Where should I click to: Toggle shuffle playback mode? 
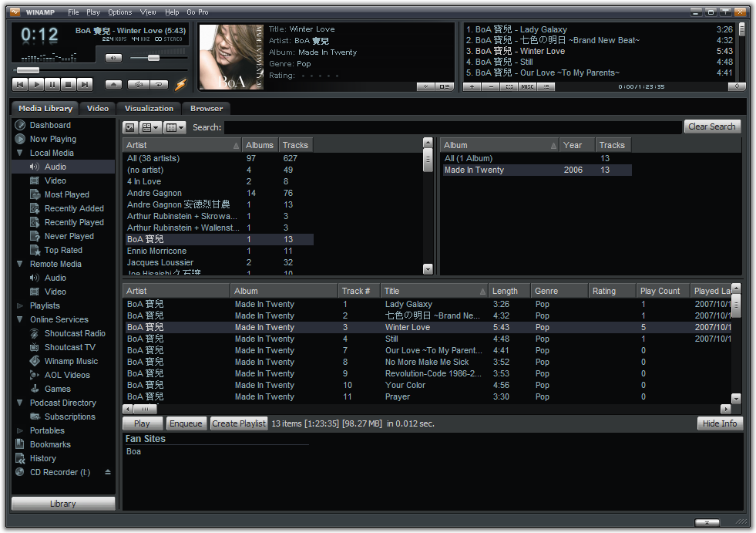(139, 85)
